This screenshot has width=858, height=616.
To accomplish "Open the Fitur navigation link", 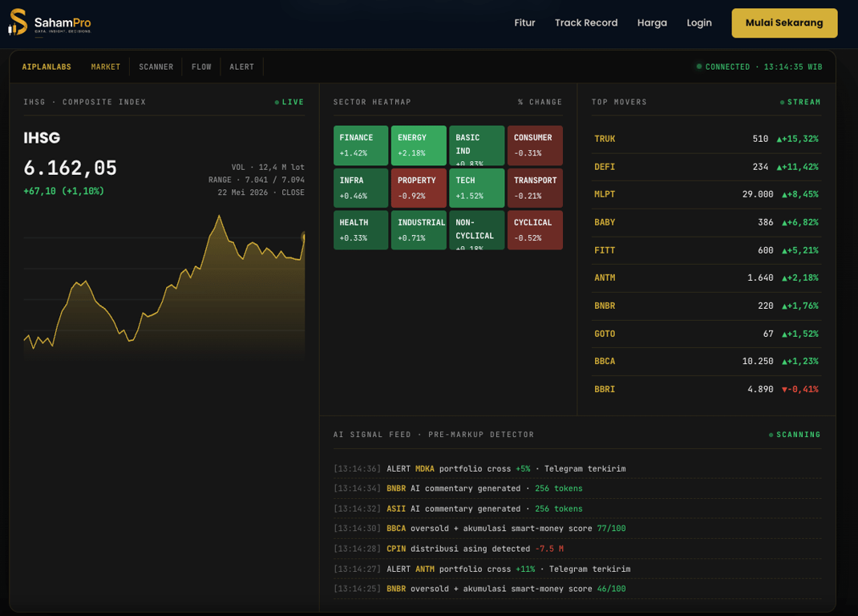I will [x=524, y=23].
